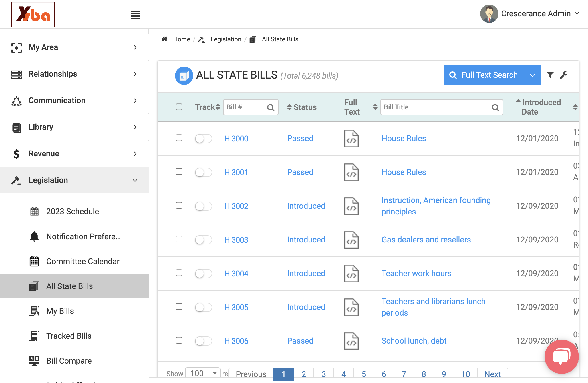Open bill link H 3004
588x383 pixels.
tap(236, 274)
